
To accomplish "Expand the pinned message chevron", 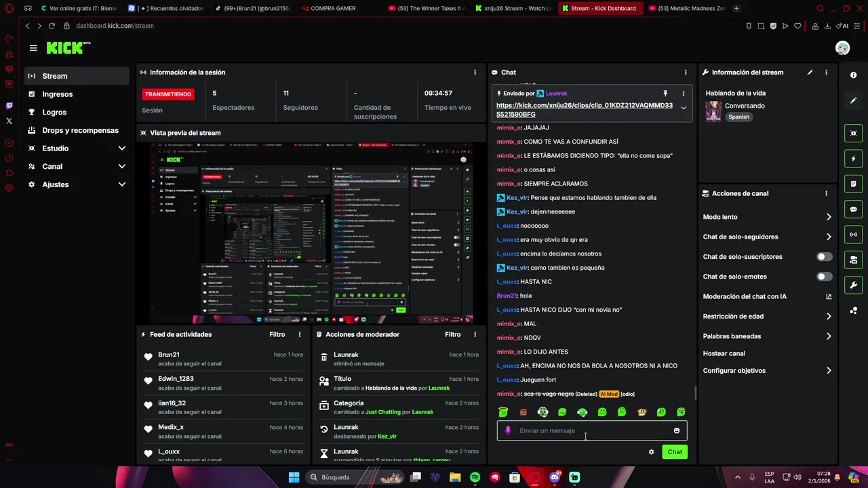I will [683, 108].
